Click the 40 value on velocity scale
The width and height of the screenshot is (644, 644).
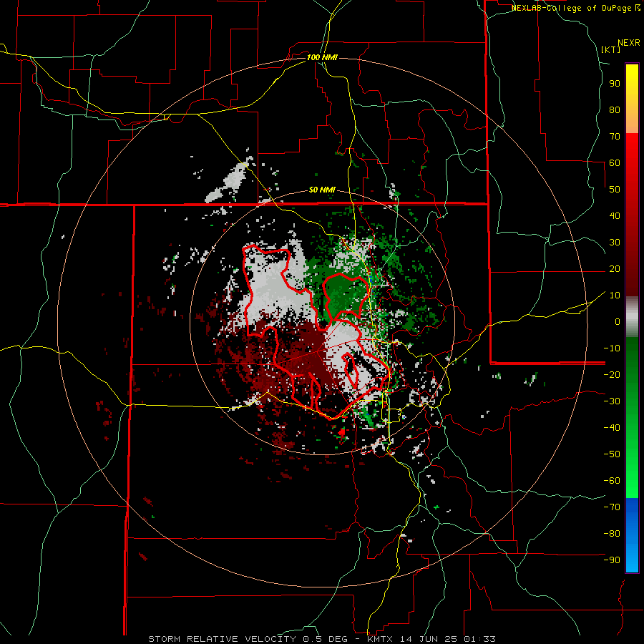(615, 215)
